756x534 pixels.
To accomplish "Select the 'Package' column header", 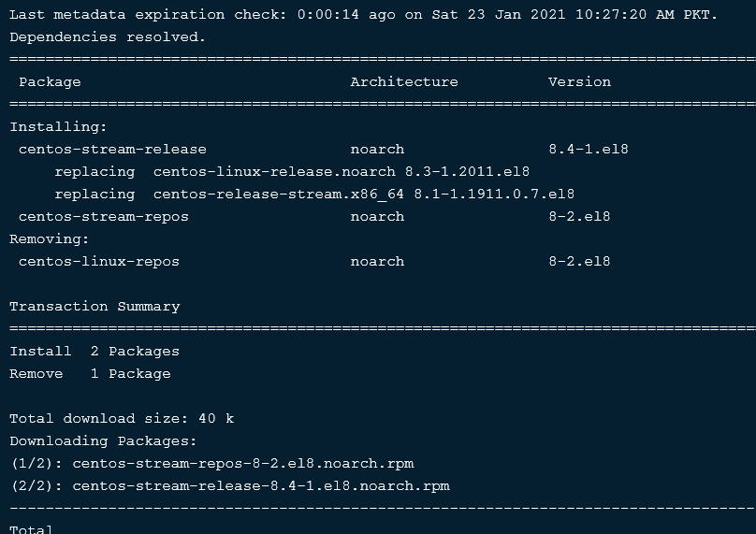I will pyautogui.click(x=50, y=82).
